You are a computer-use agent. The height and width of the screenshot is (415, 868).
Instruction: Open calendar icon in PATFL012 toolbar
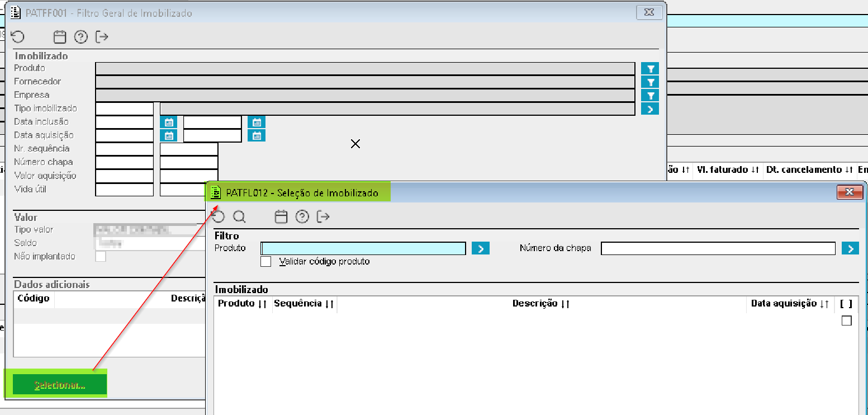(x=281, y=217)
